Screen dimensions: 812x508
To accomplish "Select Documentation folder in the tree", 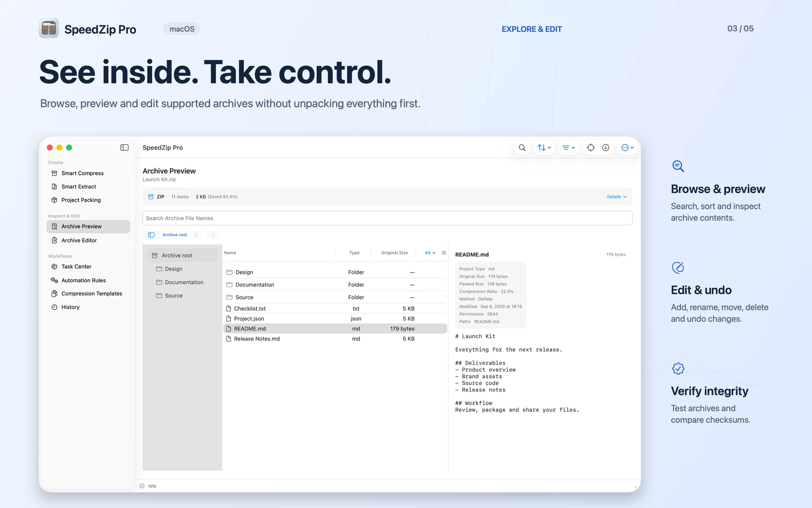I will (182, 282).
